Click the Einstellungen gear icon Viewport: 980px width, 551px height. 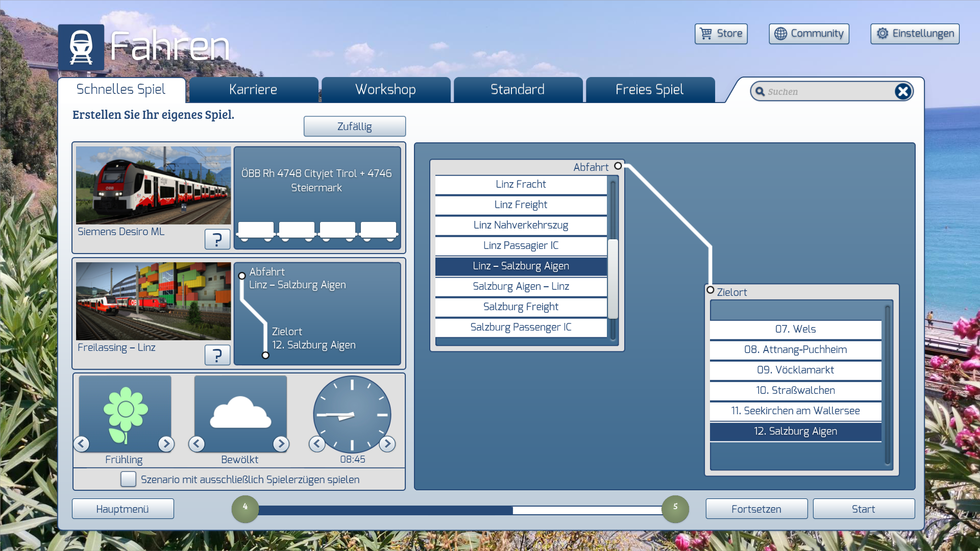(x=883, y=34)
